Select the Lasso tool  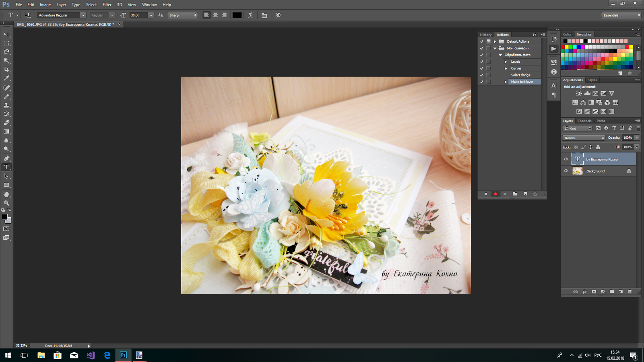[6, 52]
